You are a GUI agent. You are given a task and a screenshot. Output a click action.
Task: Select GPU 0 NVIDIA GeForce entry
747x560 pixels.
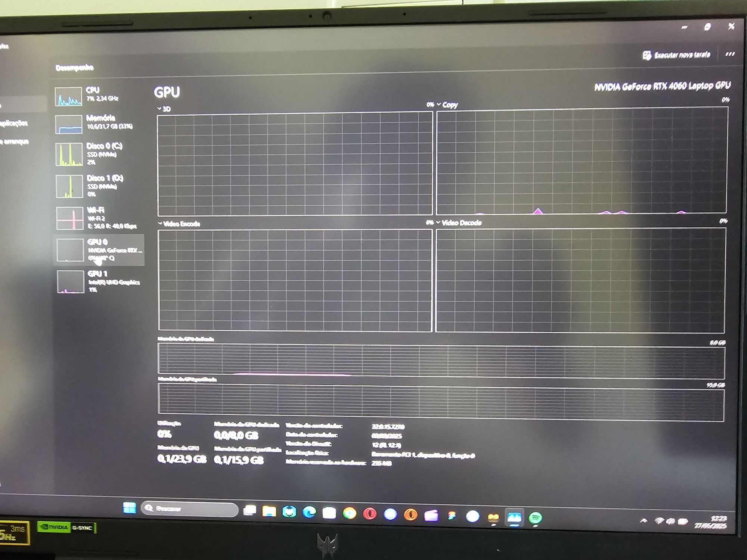(x=99, y=250)
